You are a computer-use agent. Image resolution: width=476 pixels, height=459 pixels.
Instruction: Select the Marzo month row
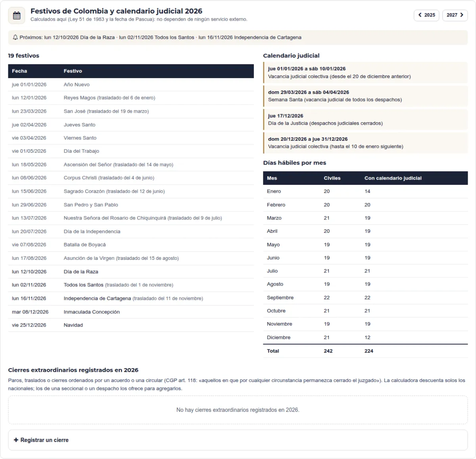365,218
